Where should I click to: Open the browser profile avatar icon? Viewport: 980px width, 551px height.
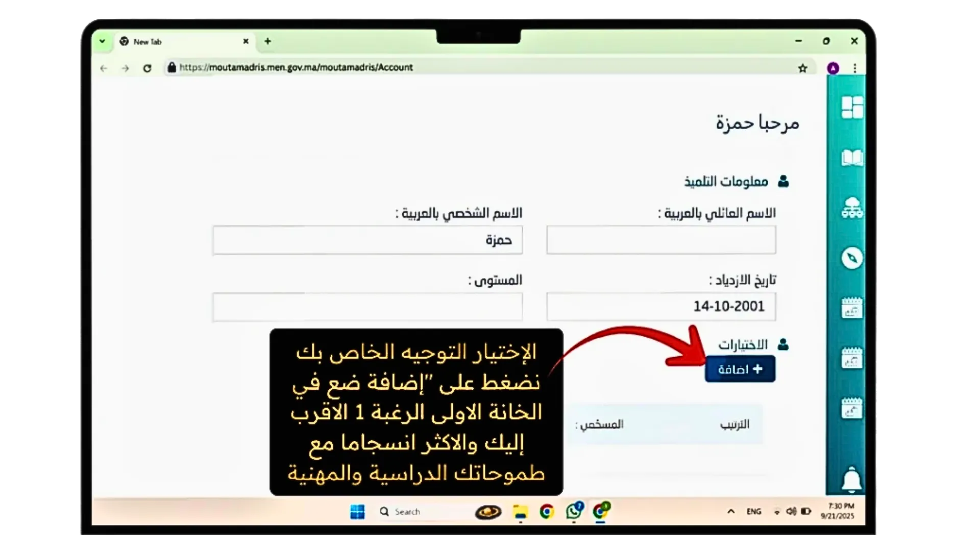(834, 67)
